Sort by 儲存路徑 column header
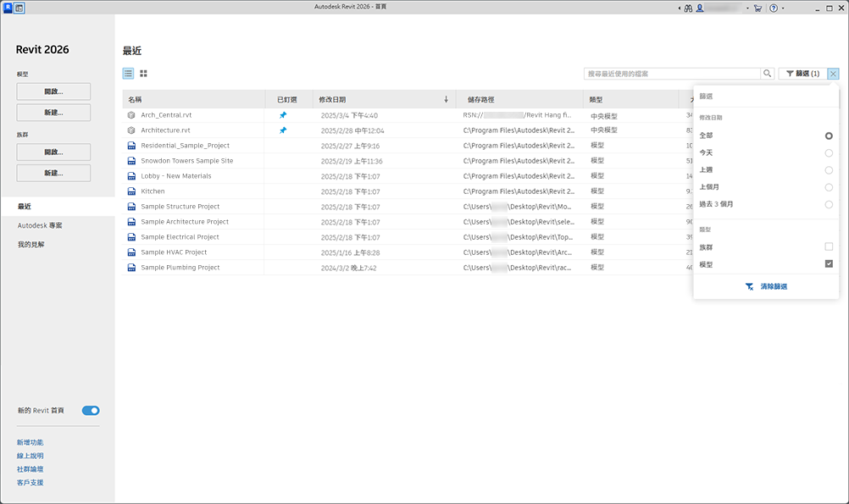The image size is (849, 504). point(519,99)
